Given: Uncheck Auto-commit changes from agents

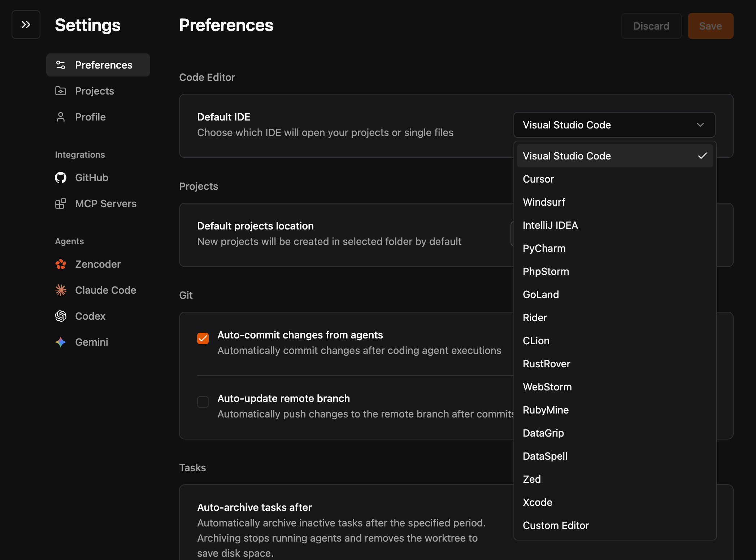Looking at the screenshot, I should (x=203, y=338).
